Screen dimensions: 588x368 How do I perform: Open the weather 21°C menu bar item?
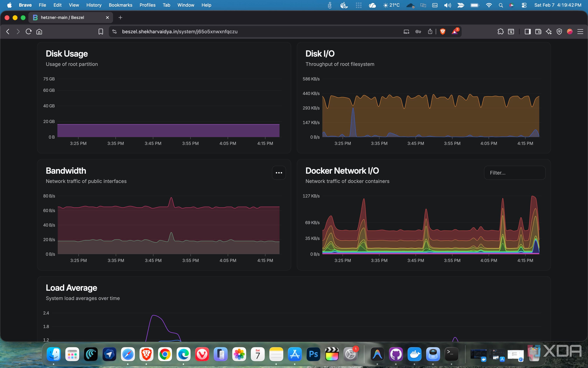click(391, 5)
